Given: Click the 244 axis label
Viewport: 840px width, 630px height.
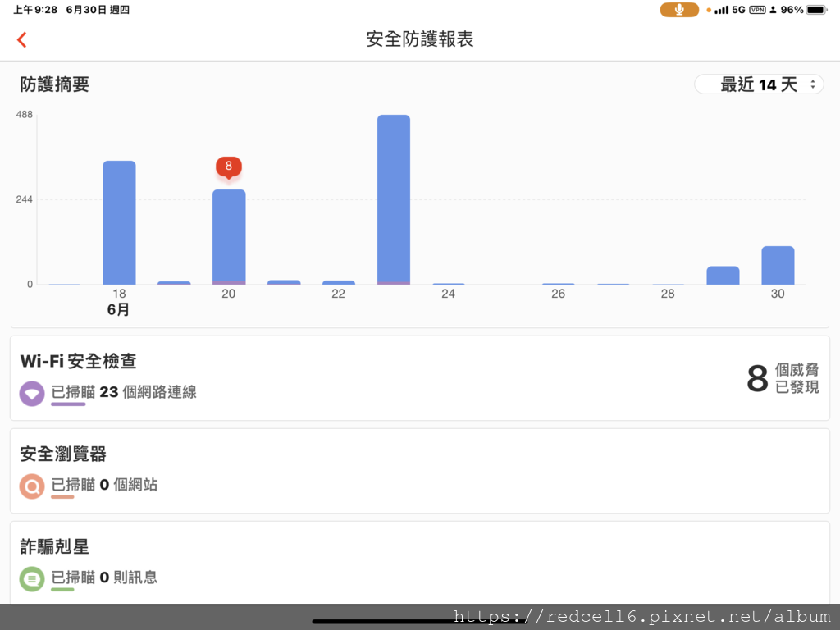Looking at the screenshot, I should pyautogui.click(x=25, y=199).
